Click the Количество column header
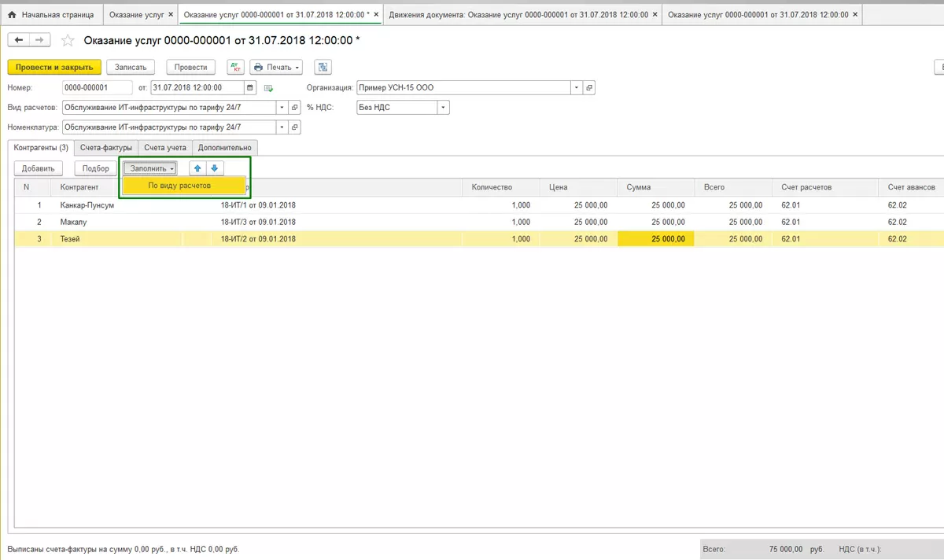The width and height of the screenshot is (944, 560). (500, 187)
